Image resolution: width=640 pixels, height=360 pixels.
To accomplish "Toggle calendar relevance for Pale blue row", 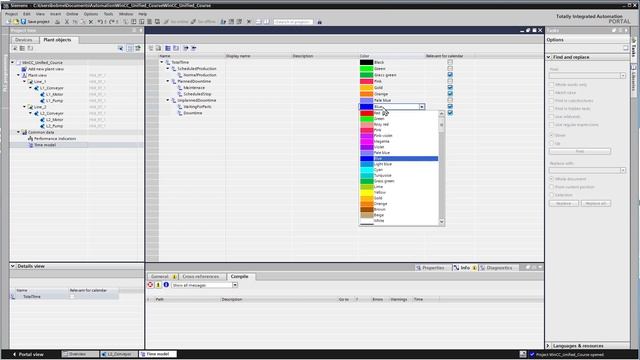I will point(450,100).
